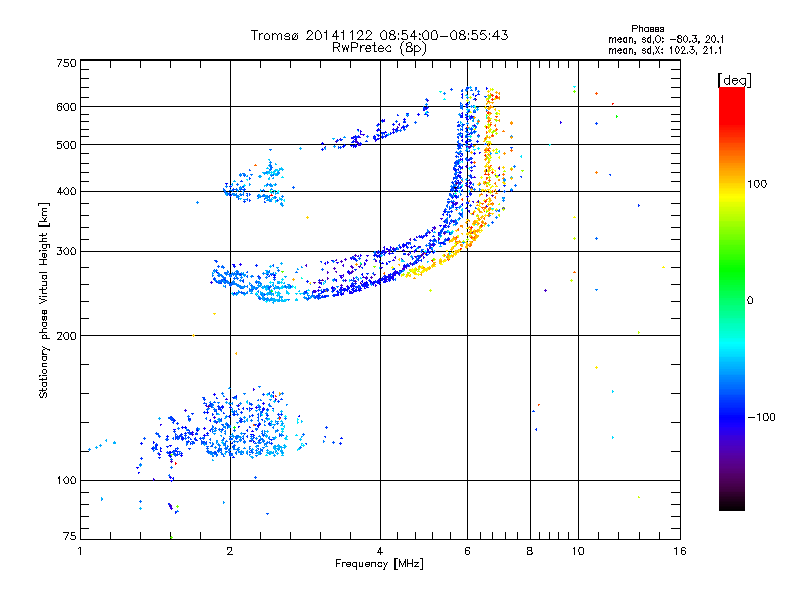Click colorbar tick label "0"
The height and width of the screenshot is (600, 800).
click(750, 301)
